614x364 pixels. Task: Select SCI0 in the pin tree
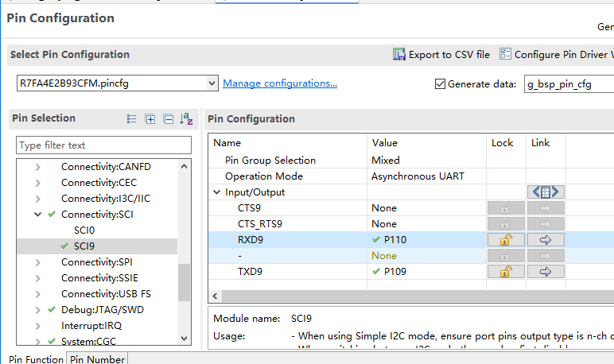click(84, 230)
